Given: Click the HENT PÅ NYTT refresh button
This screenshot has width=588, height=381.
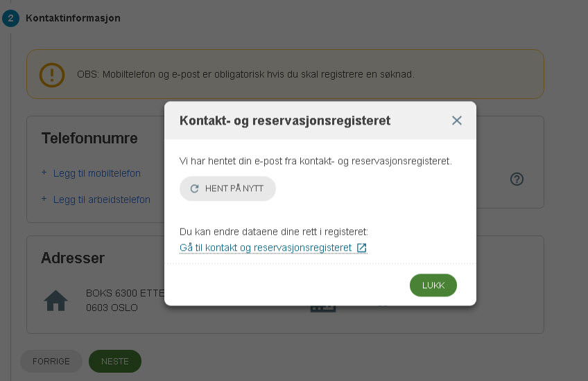Looking at the screenshot, I should tap(227, 188).
